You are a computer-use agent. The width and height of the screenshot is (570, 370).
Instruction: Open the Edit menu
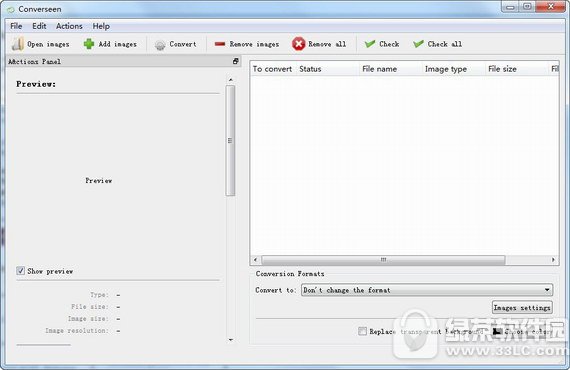point(39,26)
